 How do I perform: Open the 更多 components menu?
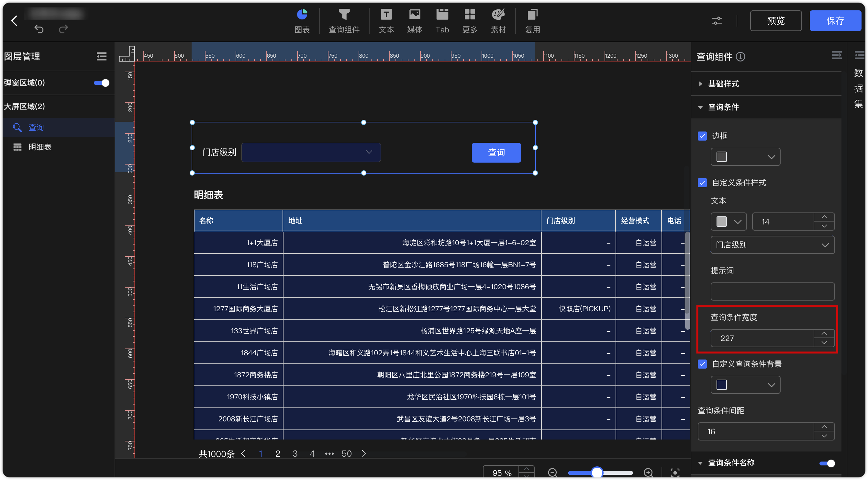click(x=470, y=21)
